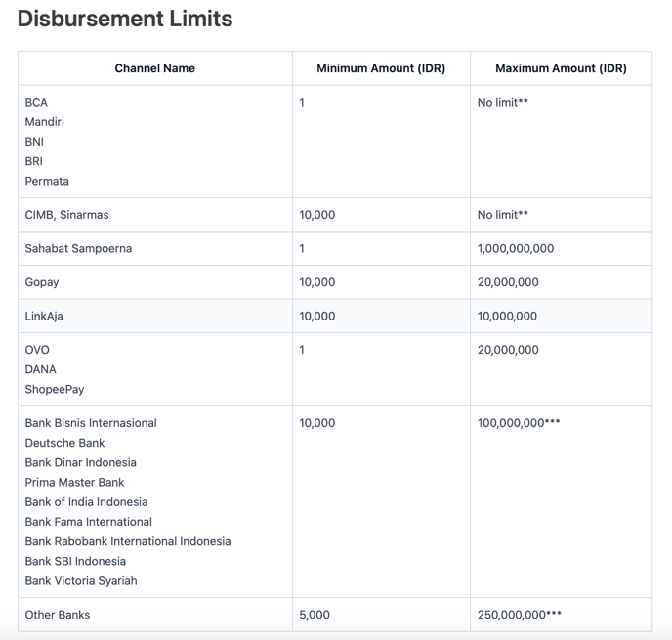Image resolution: width=672 pixels, height=640 pixels.
Task: Click Bank Bisnis Internasional
Action: 91,423
